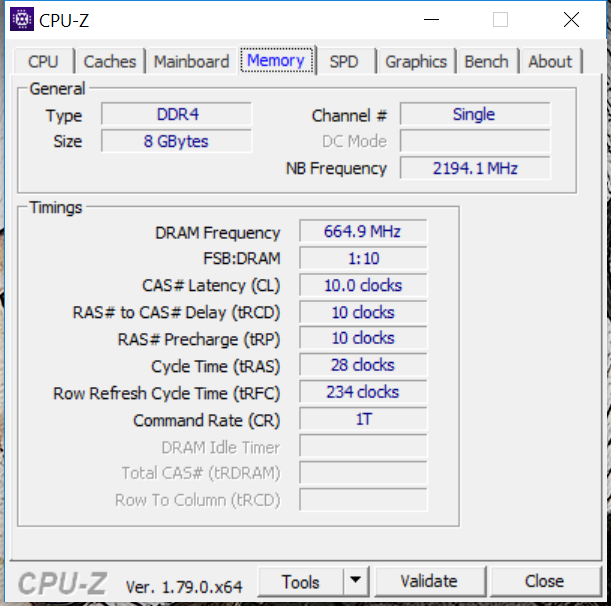Click the NB Frequency label
611x606 pixels.
click(x=336, y=169)
